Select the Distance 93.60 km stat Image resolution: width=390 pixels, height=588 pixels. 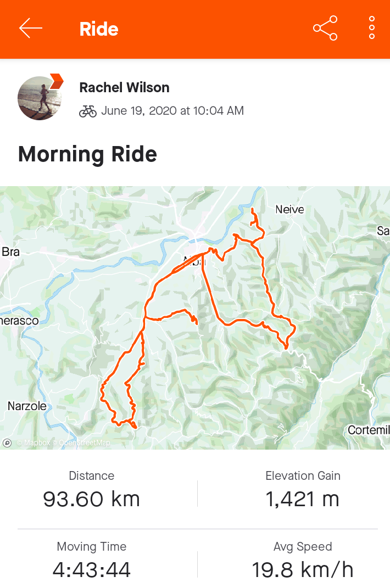(x=92, y=489)
